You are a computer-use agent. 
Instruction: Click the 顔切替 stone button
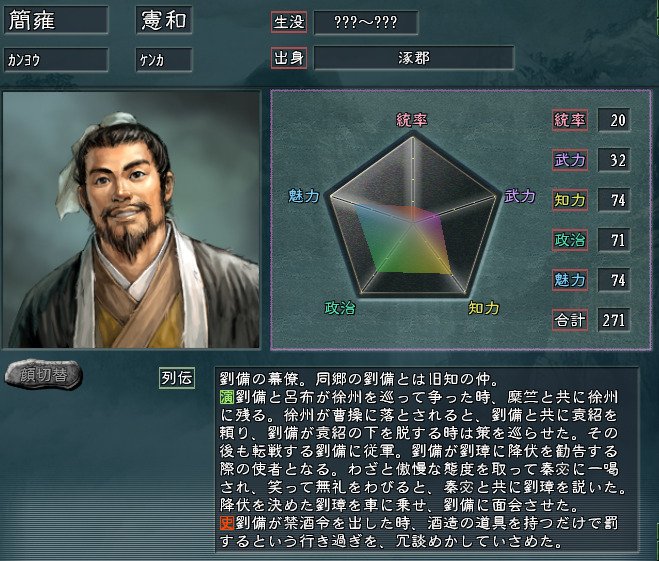click(x=43, y=374)
